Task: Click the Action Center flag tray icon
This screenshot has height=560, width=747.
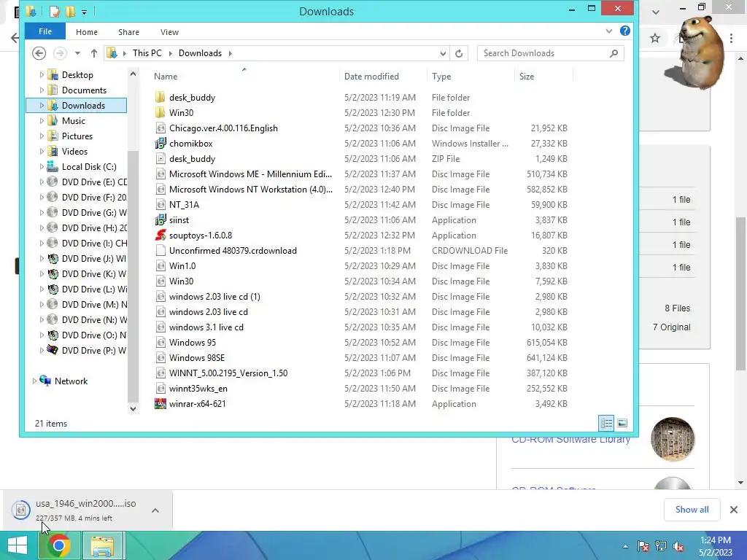Action: coord(643,546)
